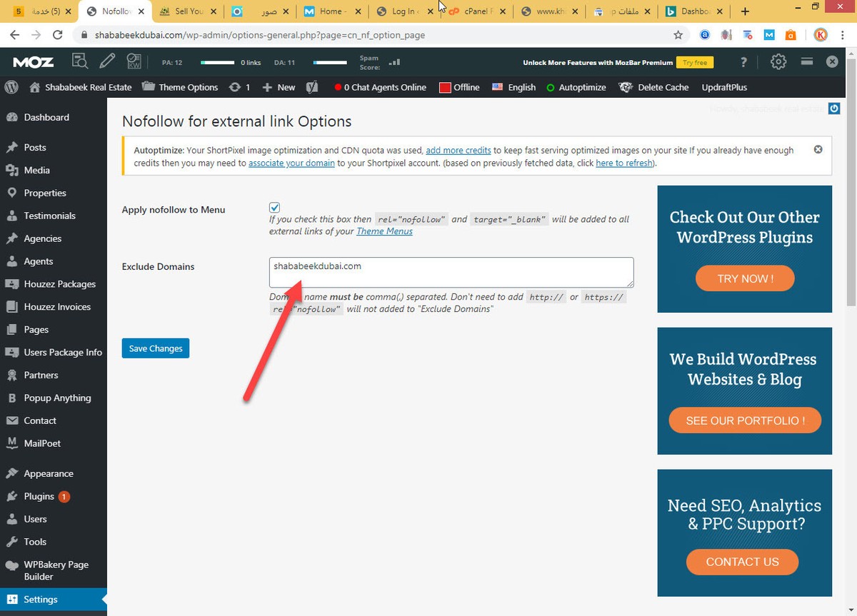
Task: Select English language in admin bar
Action: (513, 87)
